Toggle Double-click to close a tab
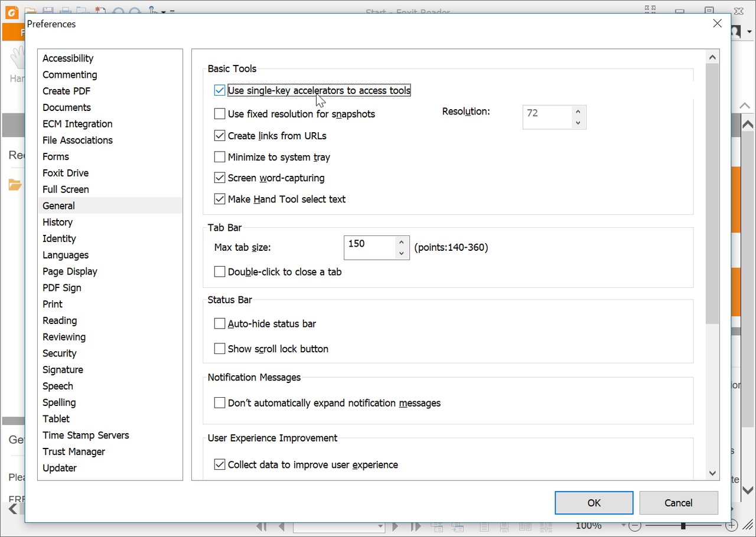The image size is (756, 537). pos(220,272)
